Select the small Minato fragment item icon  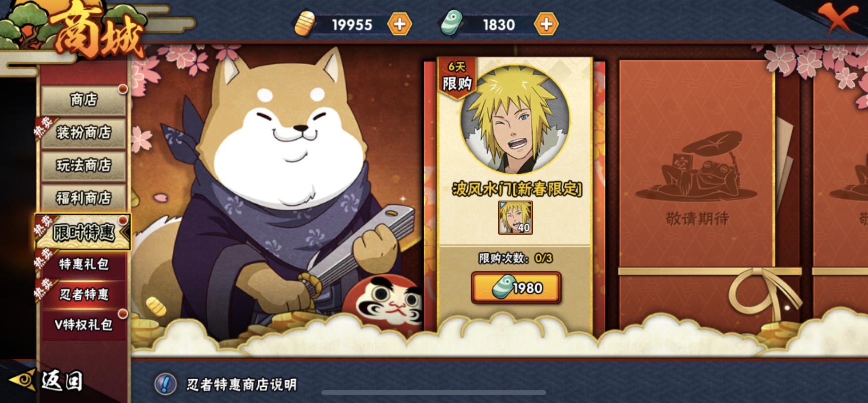515,218
